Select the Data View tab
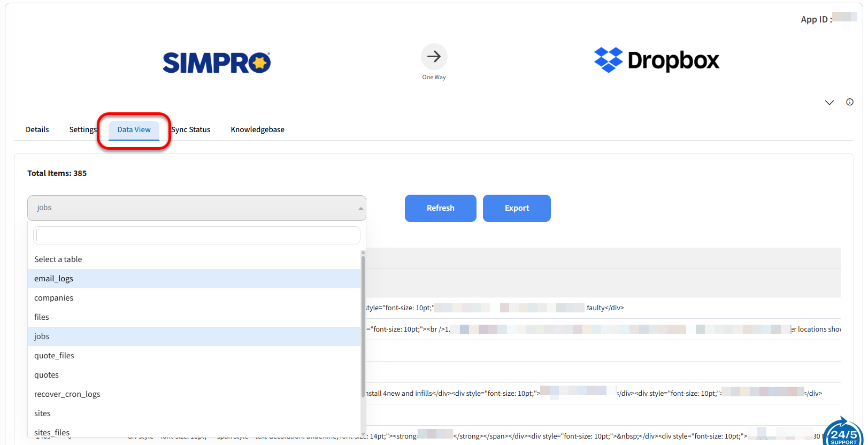This screenshot has width=868, height=445. point(134,129)
